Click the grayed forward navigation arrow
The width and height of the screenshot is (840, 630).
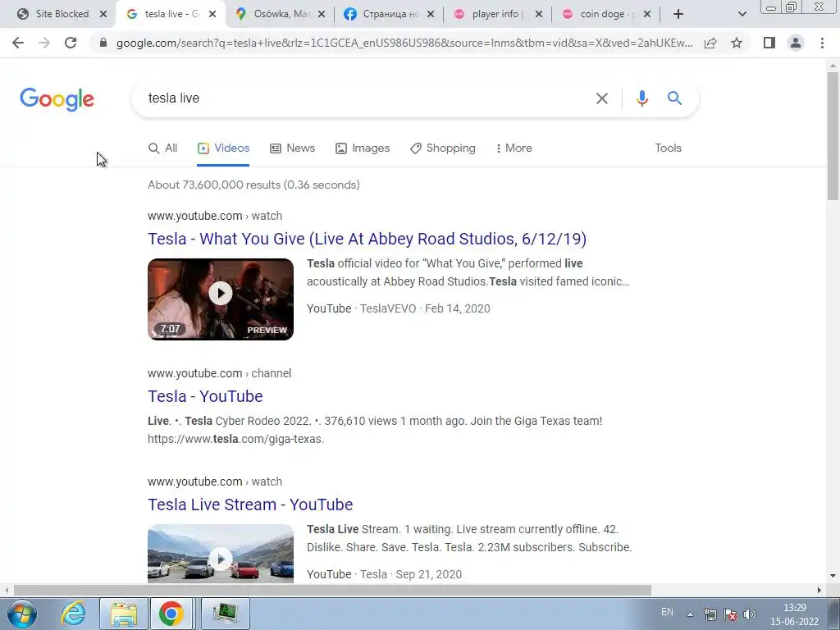44,43
